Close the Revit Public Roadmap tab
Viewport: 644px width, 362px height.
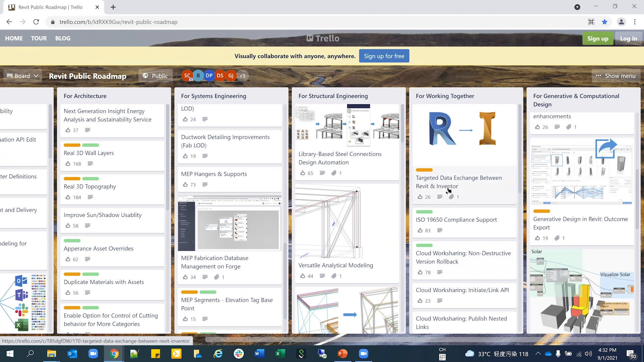pos(97,7)
